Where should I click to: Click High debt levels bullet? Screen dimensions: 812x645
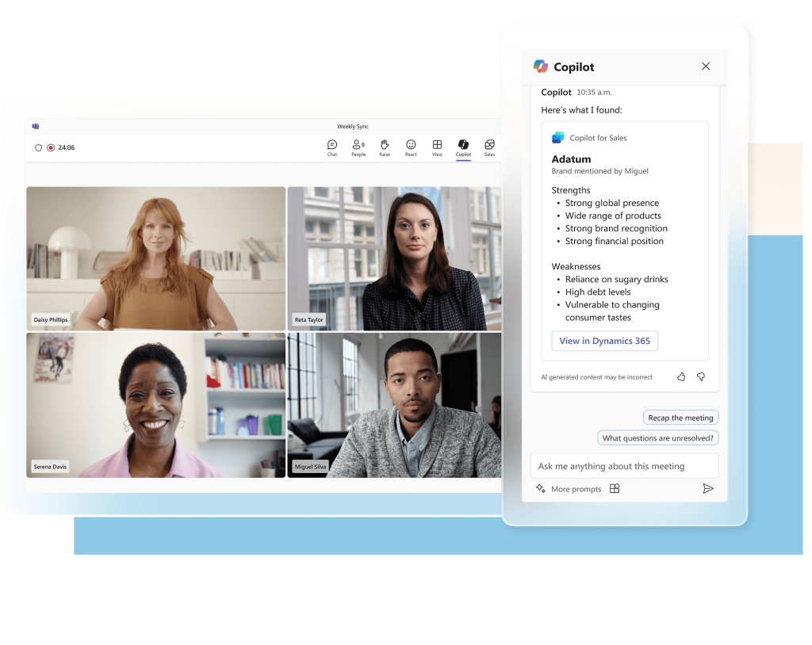tap(598, 292)
